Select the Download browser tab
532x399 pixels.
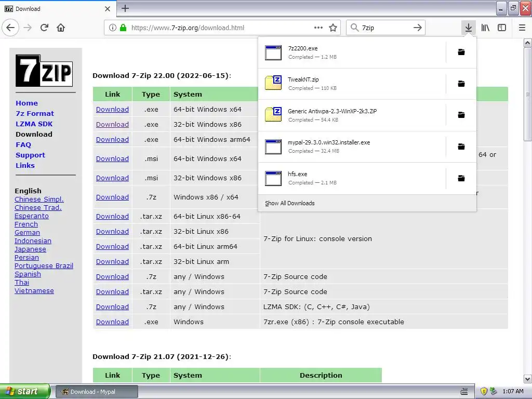(x=58, y=9)
